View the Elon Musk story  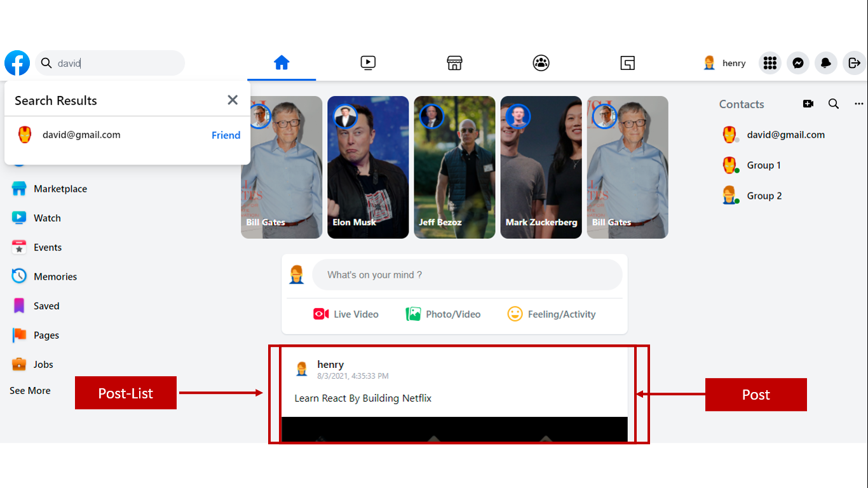[368, 167]
